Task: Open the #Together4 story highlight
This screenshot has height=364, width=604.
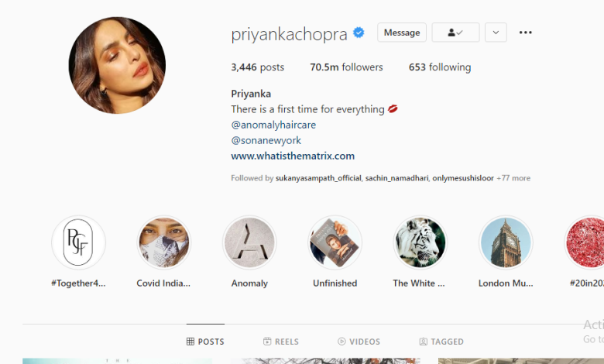Action: [78, 242]
